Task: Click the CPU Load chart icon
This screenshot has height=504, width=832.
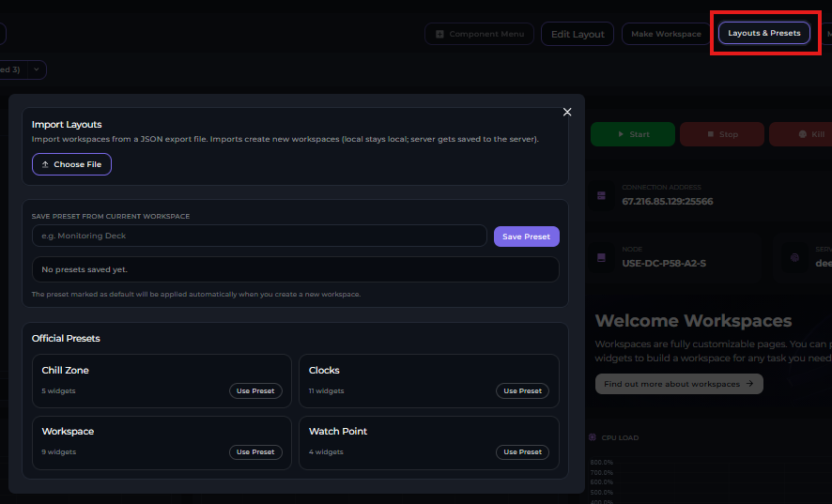Action: pyautogui.click(x=592, y=437)
